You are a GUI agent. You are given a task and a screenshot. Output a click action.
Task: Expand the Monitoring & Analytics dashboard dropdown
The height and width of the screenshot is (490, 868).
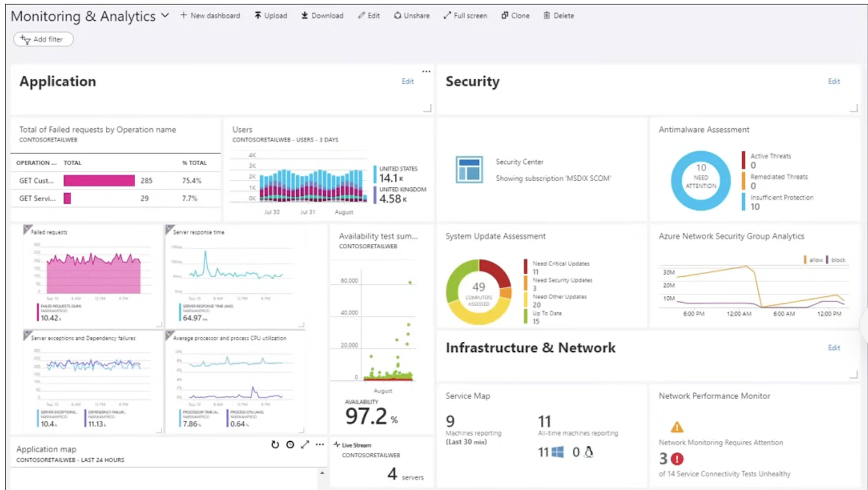point(165,16)
